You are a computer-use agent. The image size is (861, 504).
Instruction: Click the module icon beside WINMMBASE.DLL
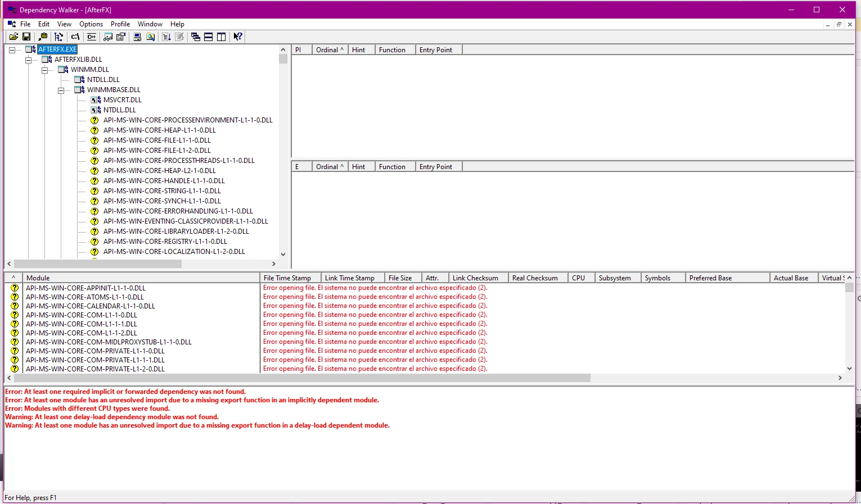(79, 90)
